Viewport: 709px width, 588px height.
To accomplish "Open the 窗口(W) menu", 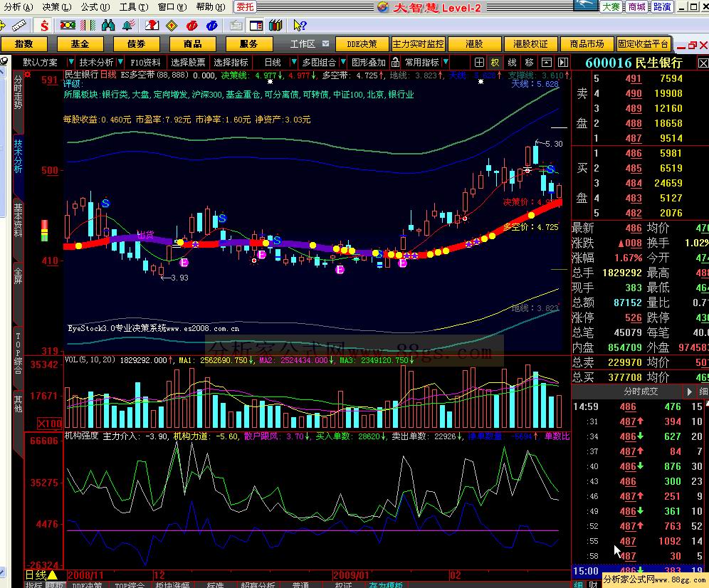I will pos(172,7).
